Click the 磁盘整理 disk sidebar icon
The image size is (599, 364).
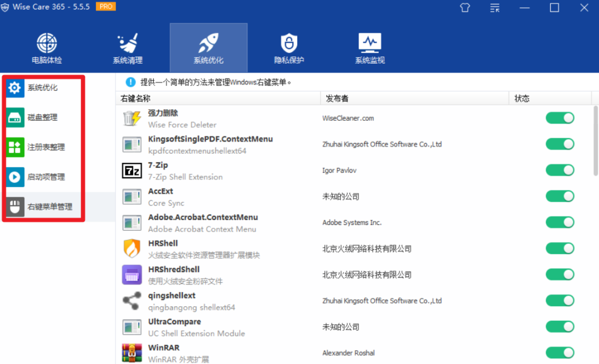tap(14, 117)
